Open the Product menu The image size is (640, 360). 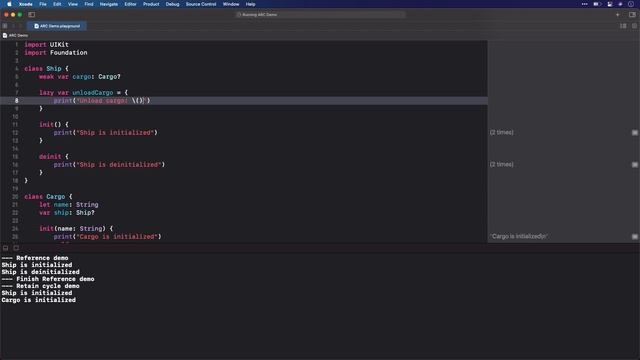click(x=151, y=4)
